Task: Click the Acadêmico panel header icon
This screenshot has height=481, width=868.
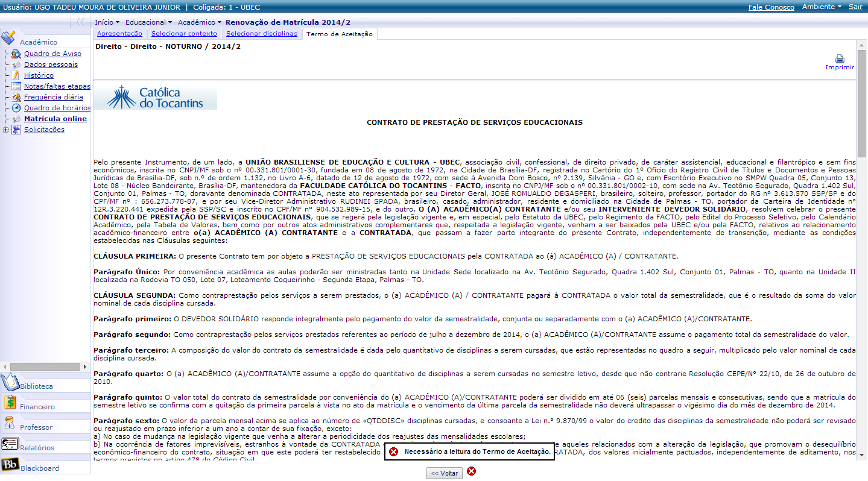Action: click(8, 38)
